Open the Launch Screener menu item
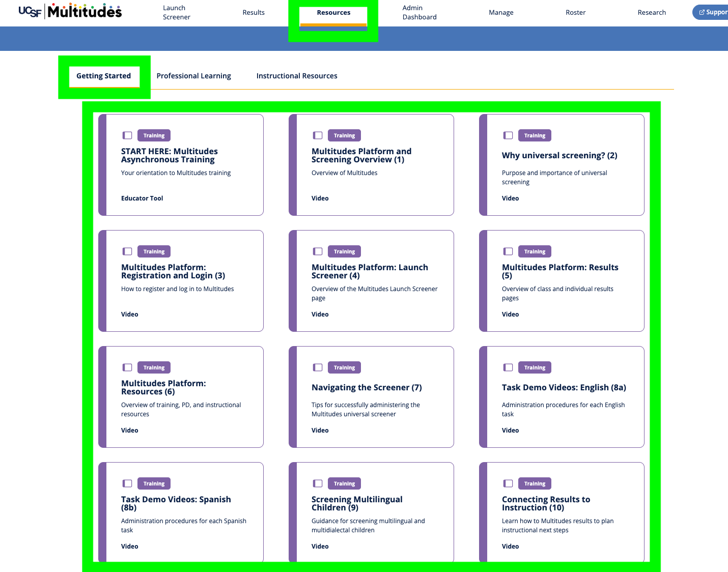Screen dimensions: 728x572 (x=177, y=13)
